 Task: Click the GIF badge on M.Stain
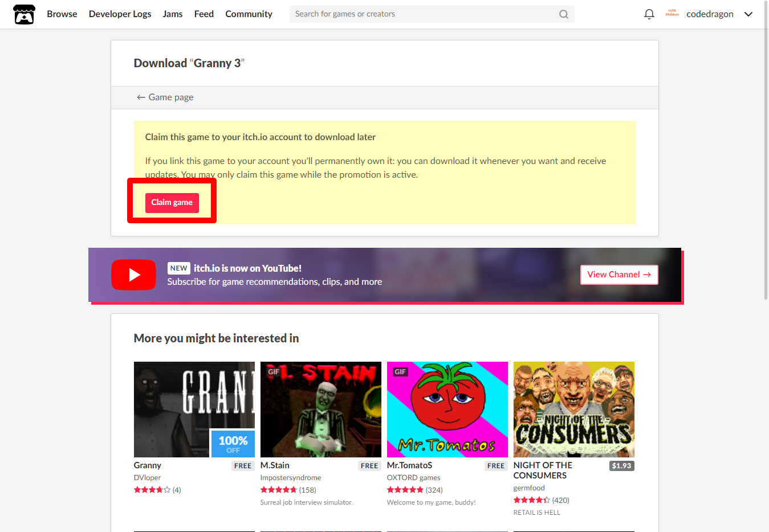click(274, 372)
